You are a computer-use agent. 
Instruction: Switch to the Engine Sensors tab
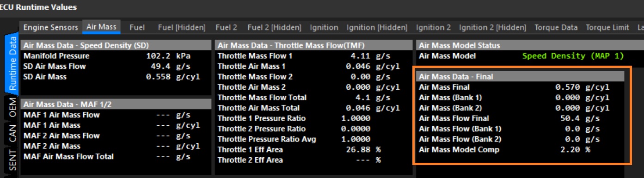(x=51, y=27)
